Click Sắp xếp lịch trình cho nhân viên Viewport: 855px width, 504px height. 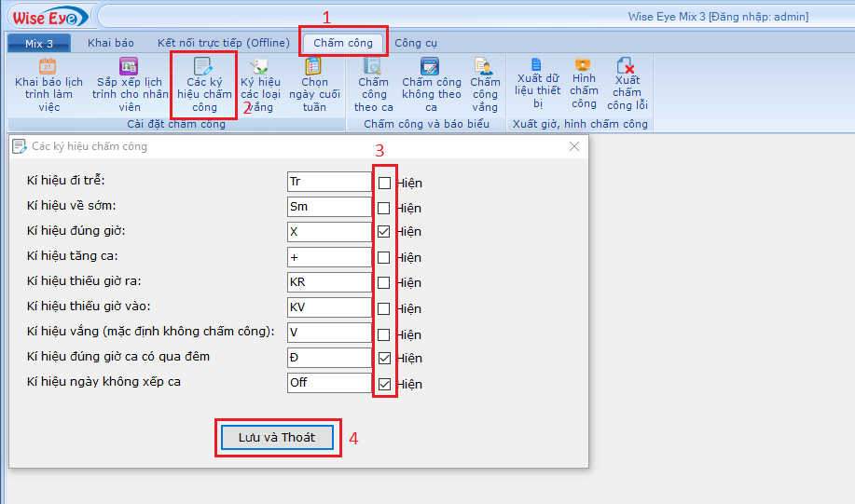tap(131, 84)
